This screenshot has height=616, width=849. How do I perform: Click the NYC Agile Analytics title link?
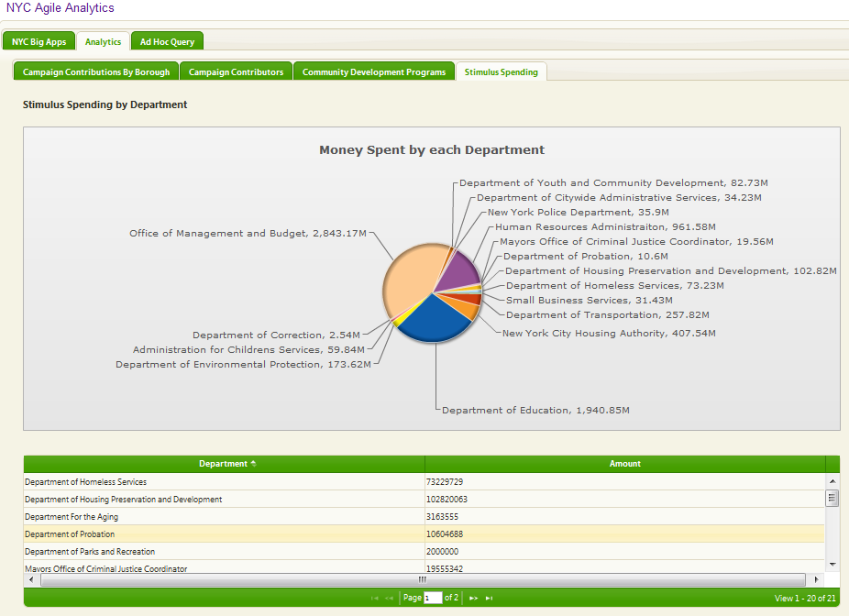tap(61, 8)
